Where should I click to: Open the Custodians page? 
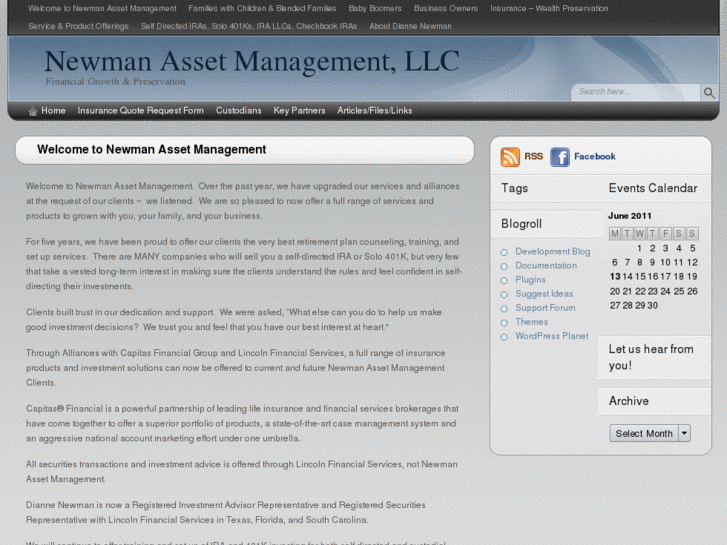(238, 110)
